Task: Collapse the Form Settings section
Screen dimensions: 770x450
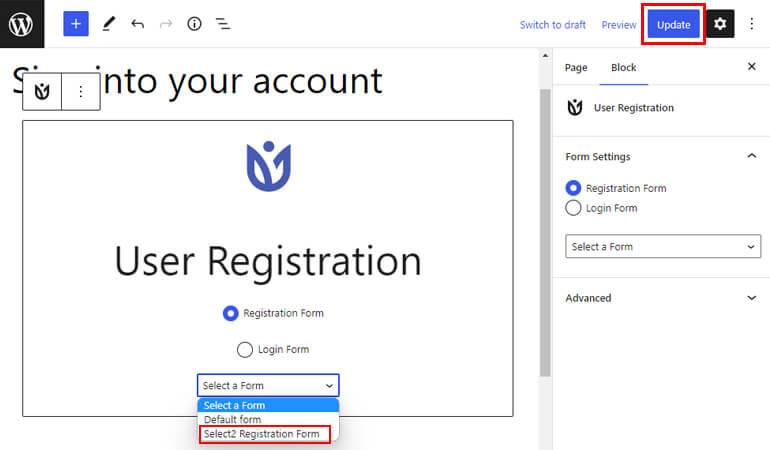Action: (x=661, y=157)
